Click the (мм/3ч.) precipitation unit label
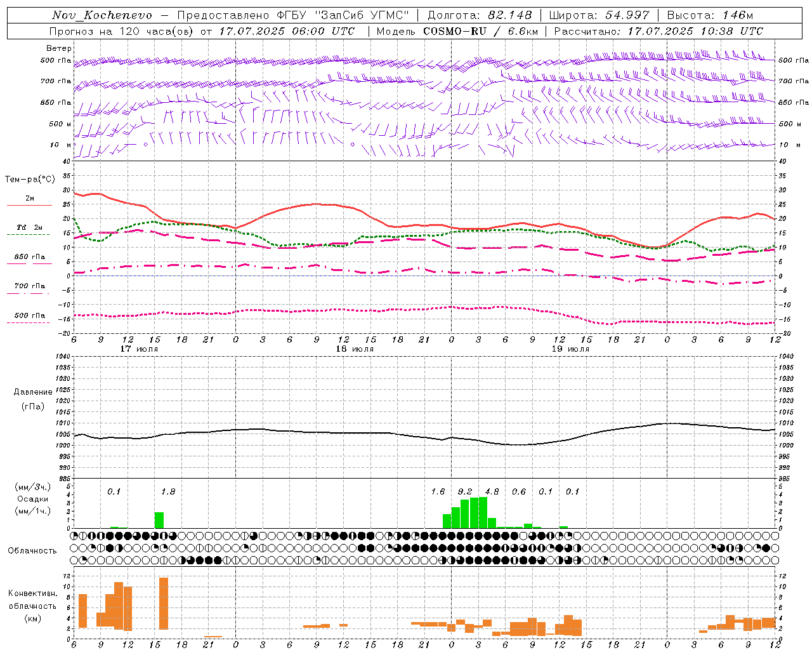 [32, 487]
